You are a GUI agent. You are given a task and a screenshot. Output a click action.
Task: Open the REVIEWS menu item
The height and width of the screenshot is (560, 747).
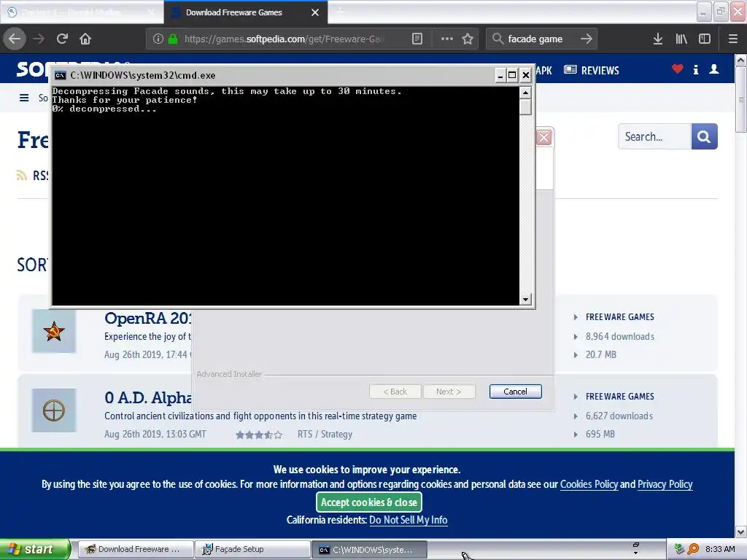[x=591, y=70]
